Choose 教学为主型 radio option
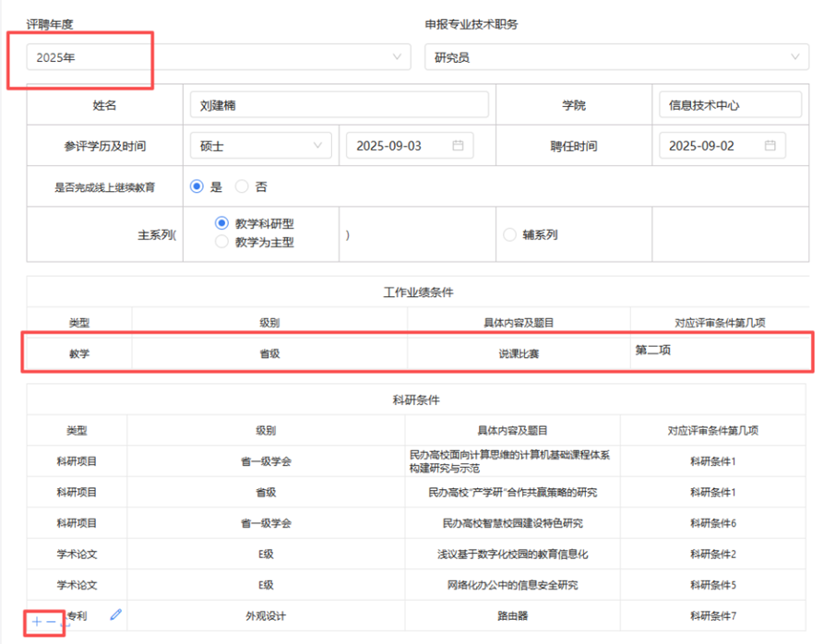Screen dimensions: 824x644 tap(221, 242)
